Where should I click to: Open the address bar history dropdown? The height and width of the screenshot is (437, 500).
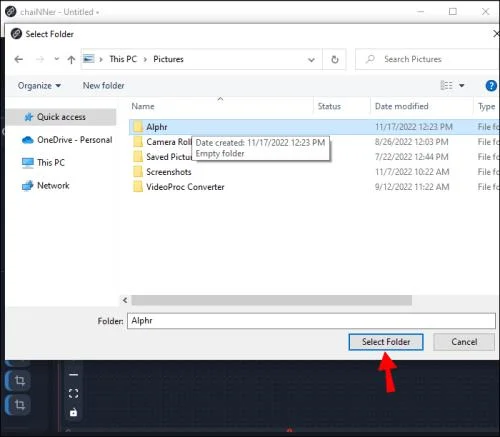[311, 60]
